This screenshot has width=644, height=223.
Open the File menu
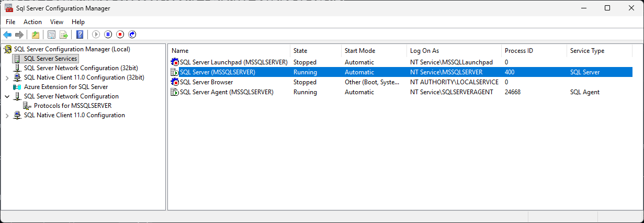coord(10,22)
